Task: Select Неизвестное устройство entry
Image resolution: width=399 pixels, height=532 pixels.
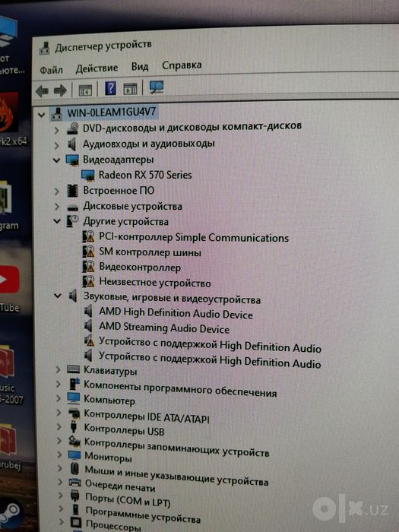Action: (x=155, y=282)
